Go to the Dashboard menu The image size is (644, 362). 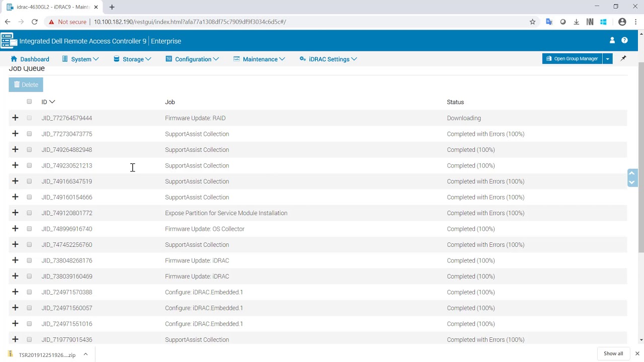click(30, 59)
